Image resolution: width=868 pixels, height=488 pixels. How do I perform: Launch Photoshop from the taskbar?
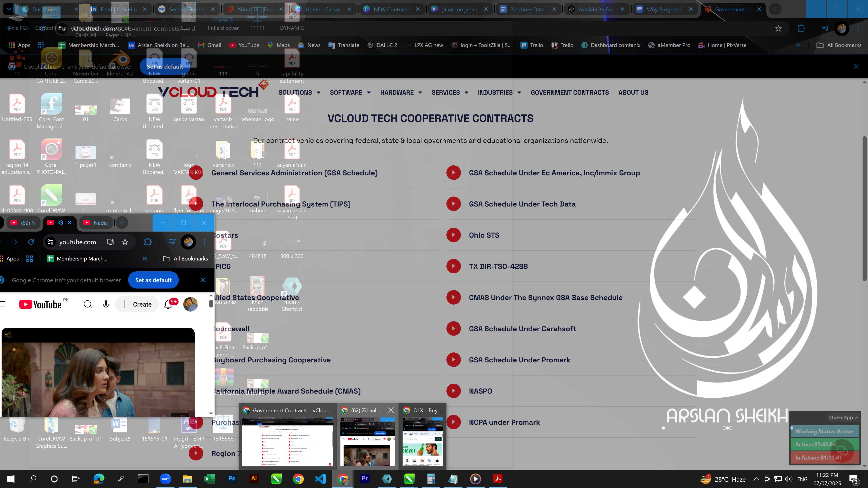[232, 479]
